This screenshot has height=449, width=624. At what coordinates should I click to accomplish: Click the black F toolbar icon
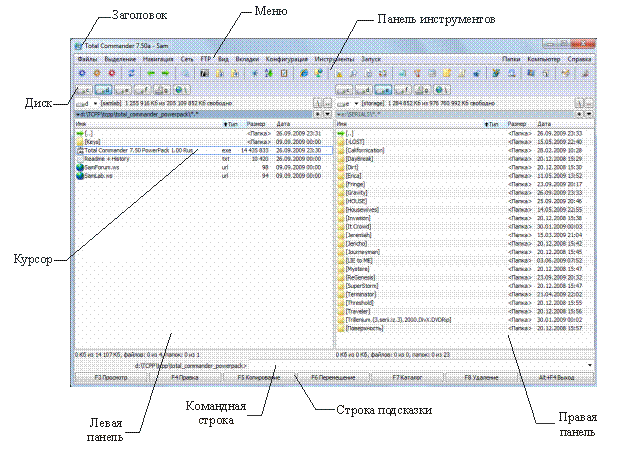[x=205, y=73]
